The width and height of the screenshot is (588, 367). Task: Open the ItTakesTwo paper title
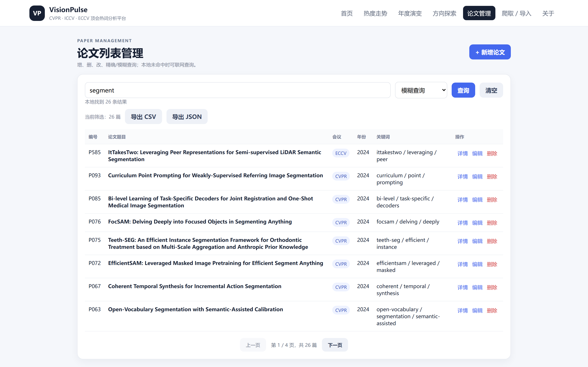pos(215,156)
